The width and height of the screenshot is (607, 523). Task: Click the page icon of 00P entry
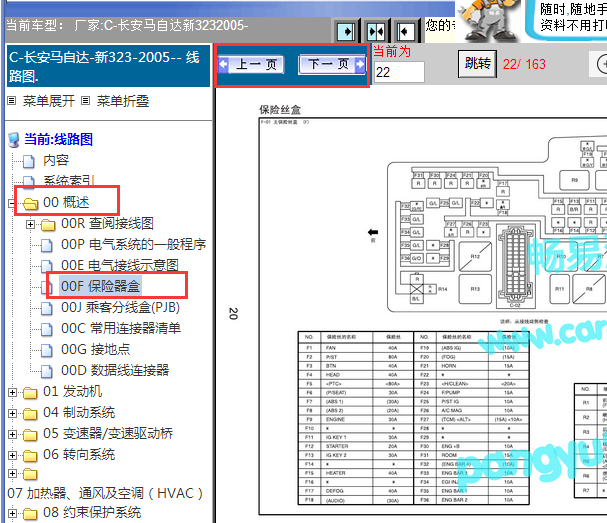[x=47, y=245]
